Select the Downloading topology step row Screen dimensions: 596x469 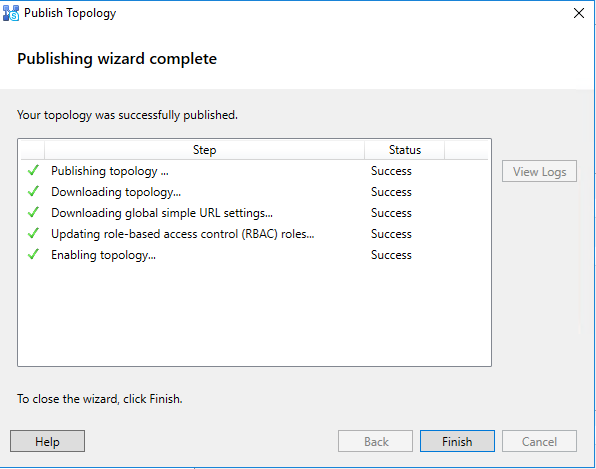point(254,192)
